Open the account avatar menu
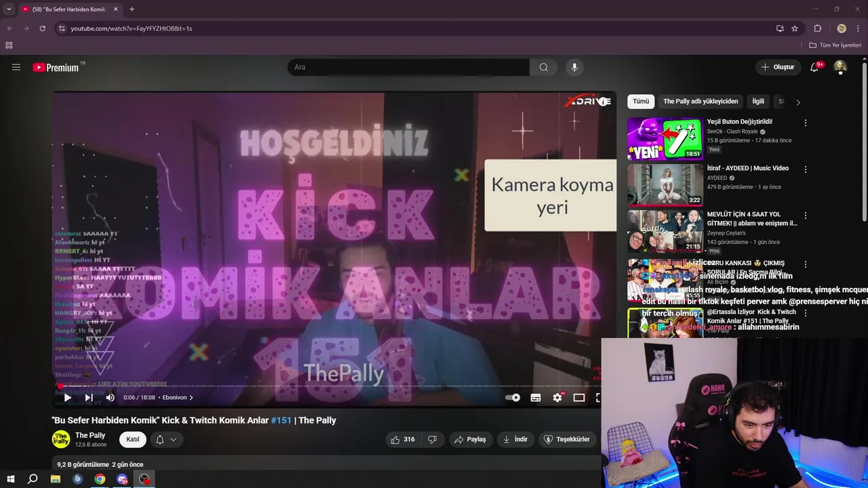This screenshot has height=488, width=868. click(x=840, y=67)
